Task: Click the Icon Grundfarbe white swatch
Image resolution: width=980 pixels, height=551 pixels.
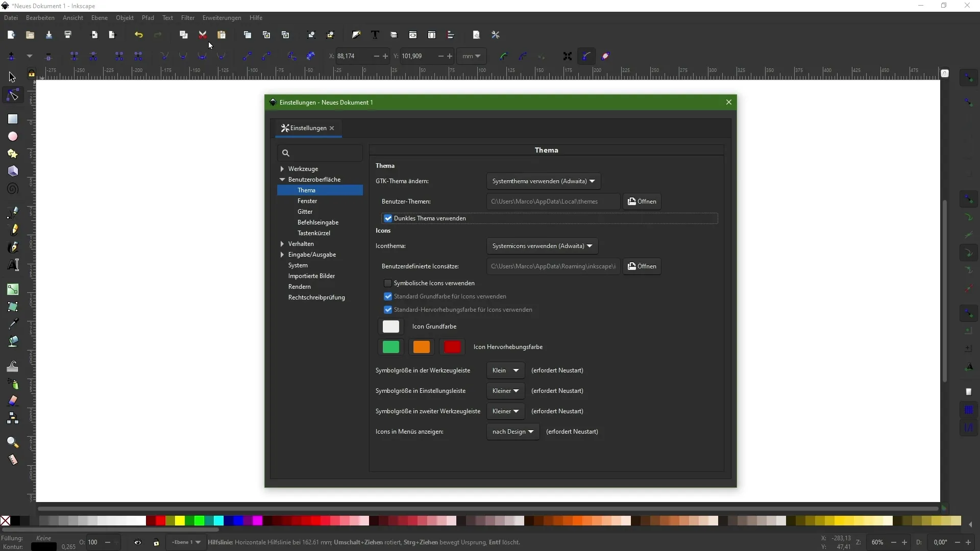Action: coord(391,327)
